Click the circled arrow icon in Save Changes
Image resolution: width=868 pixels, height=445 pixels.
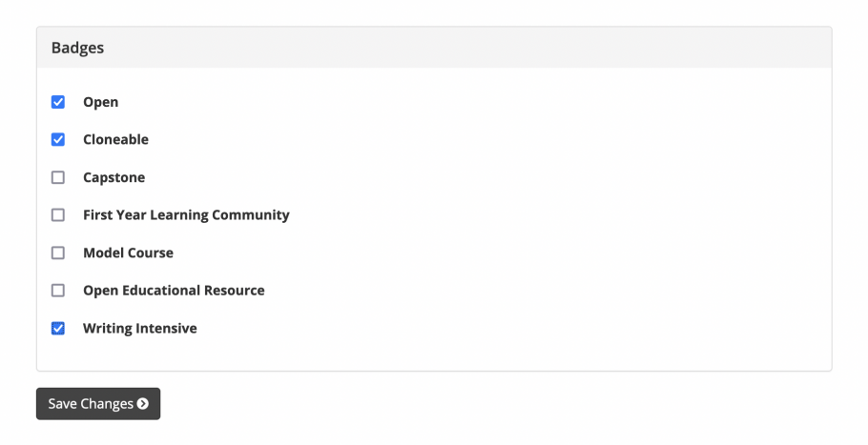(x=143, y=403)
